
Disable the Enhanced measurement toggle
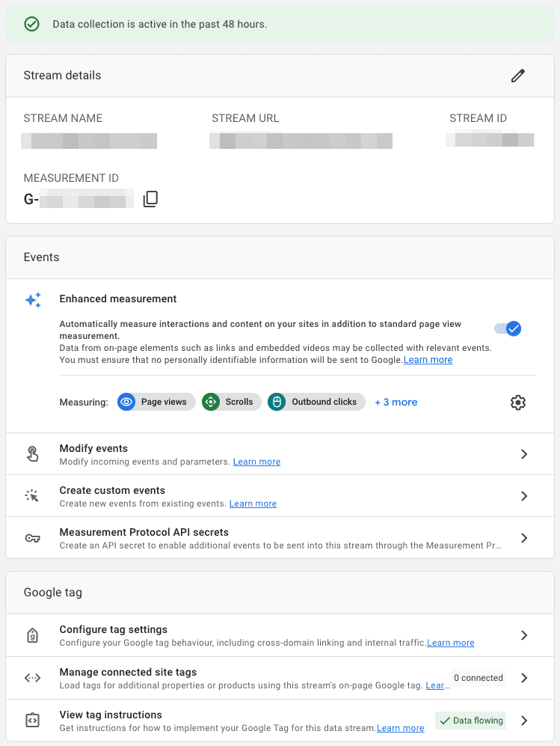tap(508, 328)
